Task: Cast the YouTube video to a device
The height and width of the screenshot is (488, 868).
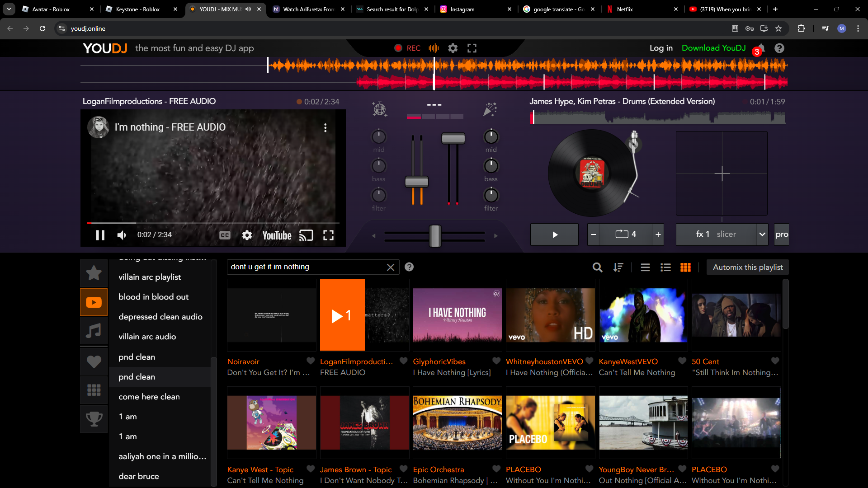Action: [306, 235]
